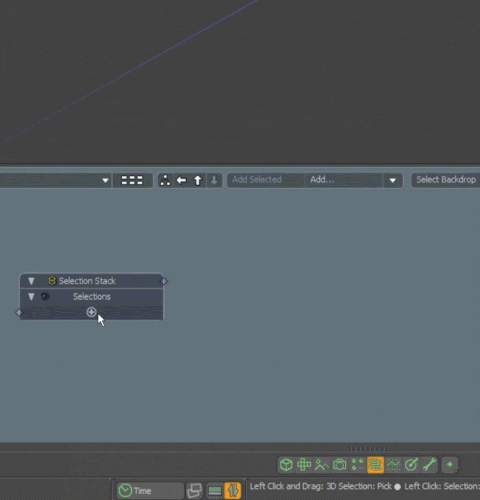Click the left arrow navigation button
The width and height of the screenshot is (480, 500).
[x=181, y=180]
